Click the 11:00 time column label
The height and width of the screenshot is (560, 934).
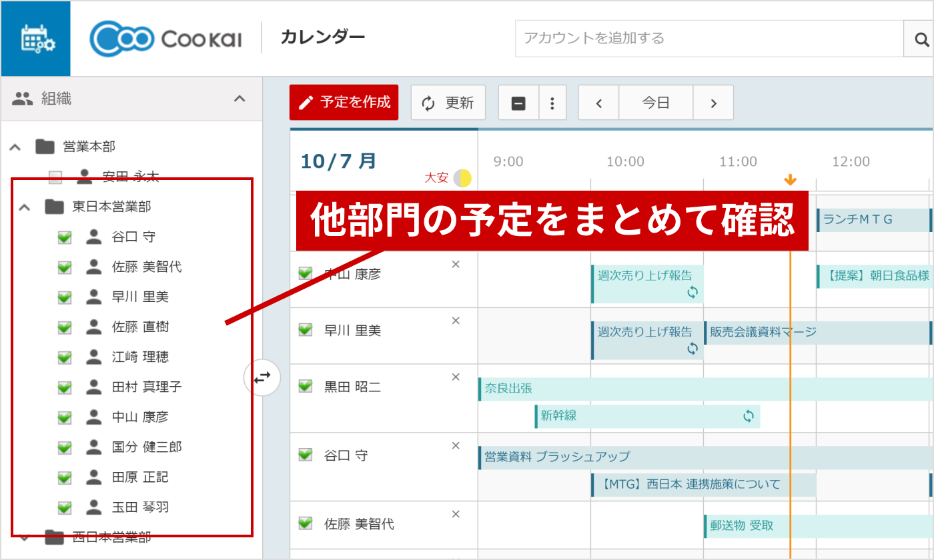pyautogui.click(x=738, y=162)
